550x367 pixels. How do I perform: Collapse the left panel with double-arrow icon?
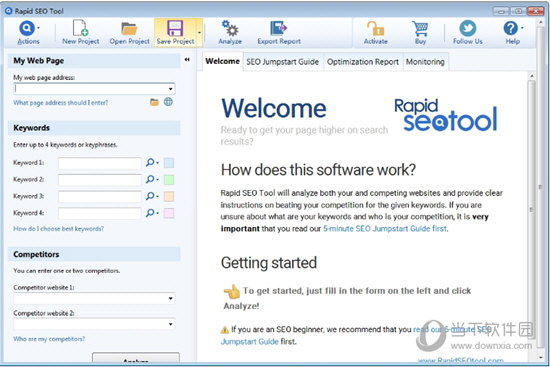[x=187, y=60]
